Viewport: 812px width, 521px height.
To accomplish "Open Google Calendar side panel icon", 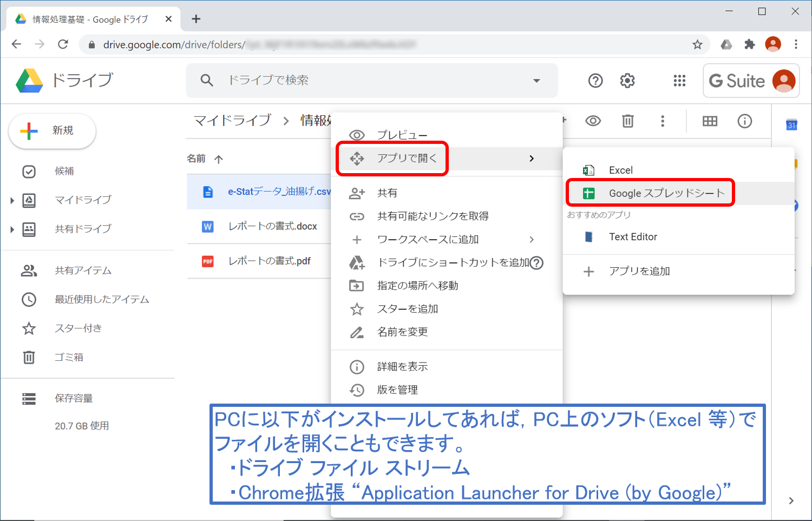I will [x=791, y=125].
